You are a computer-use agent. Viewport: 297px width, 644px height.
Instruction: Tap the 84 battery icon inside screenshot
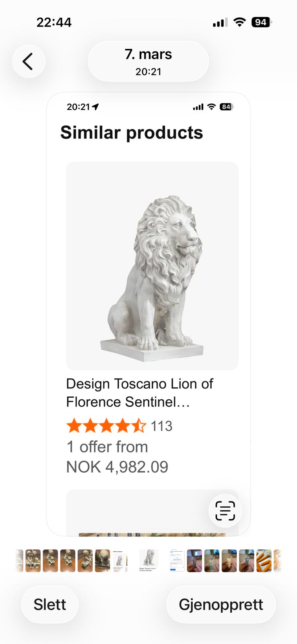(x=226, y=107)
